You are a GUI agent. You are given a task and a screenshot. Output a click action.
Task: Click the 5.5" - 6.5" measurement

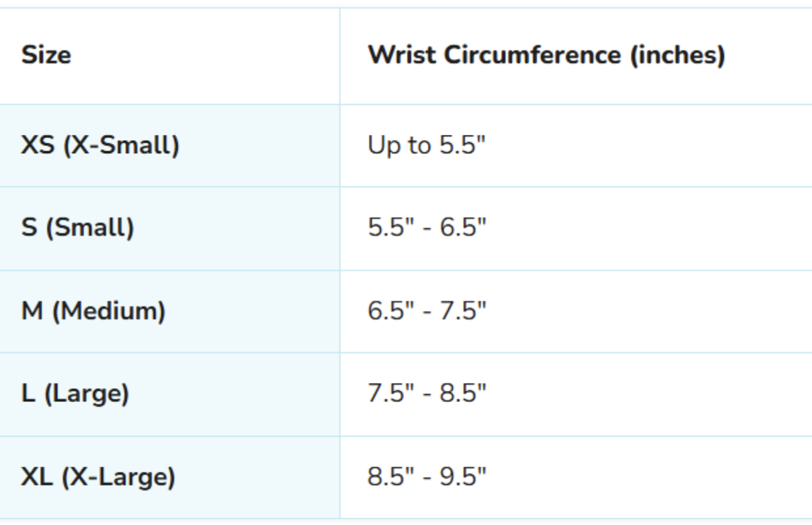[x=427, y=228]
